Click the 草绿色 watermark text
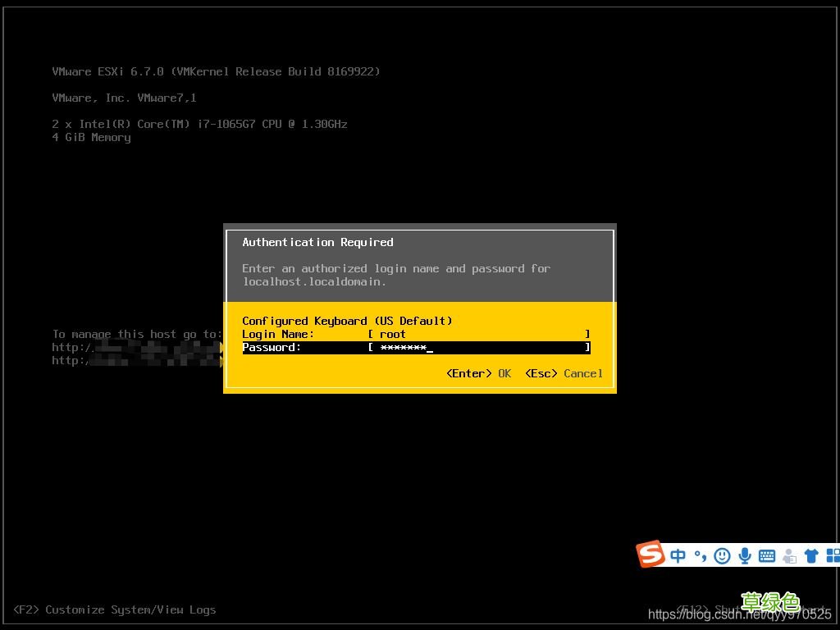Image resolution: width=840 pixels, height=630 pixels. (x=769, y=600)
